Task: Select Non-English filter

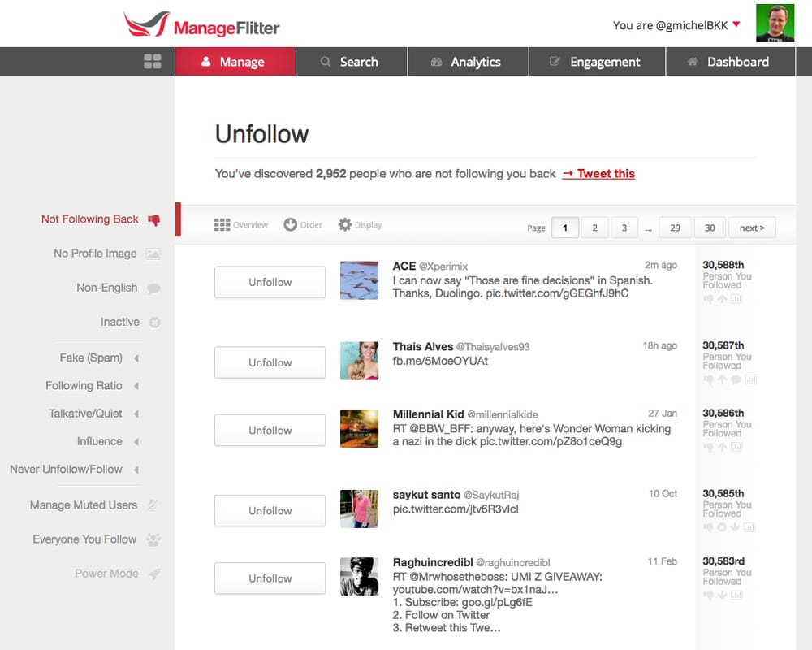Action: click(106, 288)
